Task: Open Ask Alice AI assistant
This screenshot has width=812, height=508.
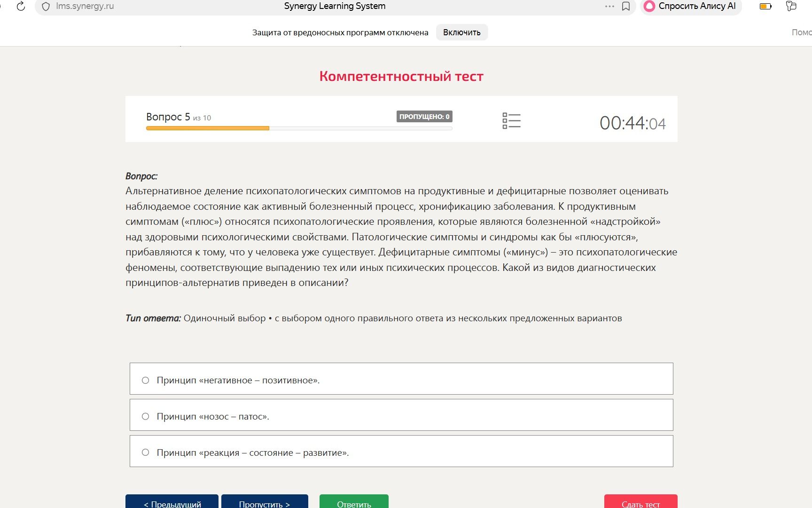Action: tap(690, 6)
